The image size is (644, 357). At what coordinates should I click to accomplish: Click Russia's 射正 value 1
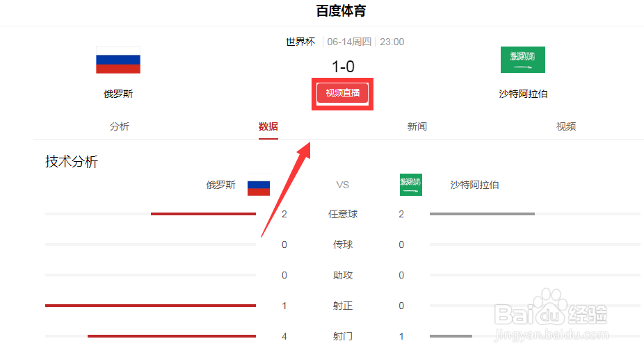(x=284, y=306)
